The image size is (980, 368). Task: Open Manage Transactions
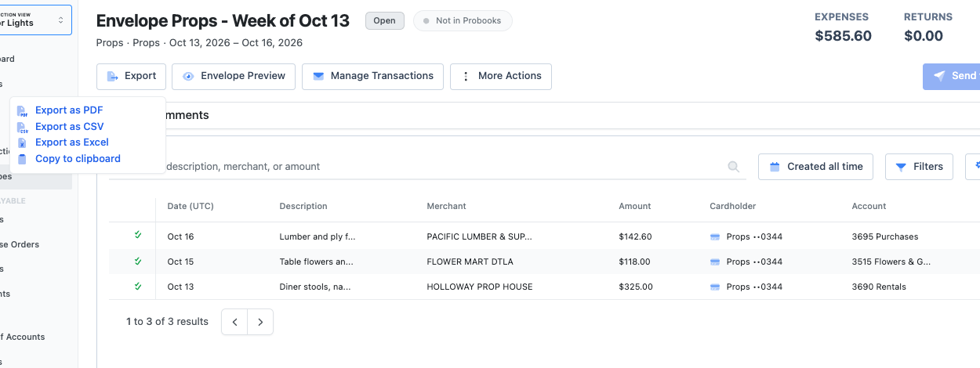(x=372, y=76)
